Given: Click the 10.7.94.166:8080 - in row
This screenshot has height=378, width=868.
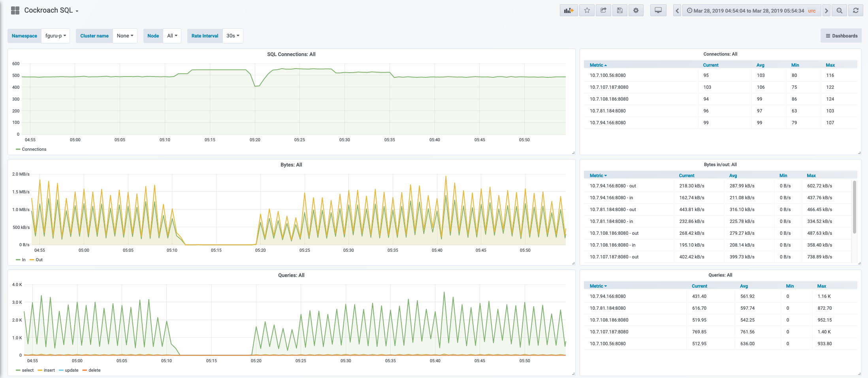Looking at the screenshot, I should click(718, 198).
